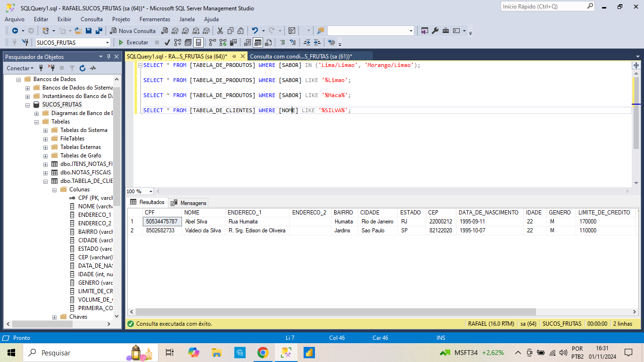The width and height of the screenshot is (644, 362).
Task: Click the LIMITE_DE_CREDITO column header
Action: pos(604,213)
